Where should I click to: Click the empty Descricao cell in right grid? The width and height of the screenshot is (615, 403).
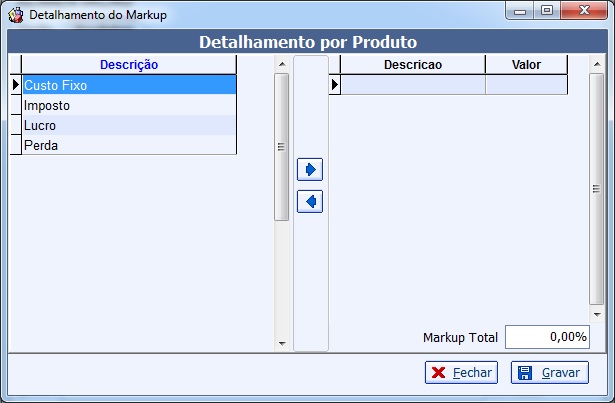pos(412,85)
